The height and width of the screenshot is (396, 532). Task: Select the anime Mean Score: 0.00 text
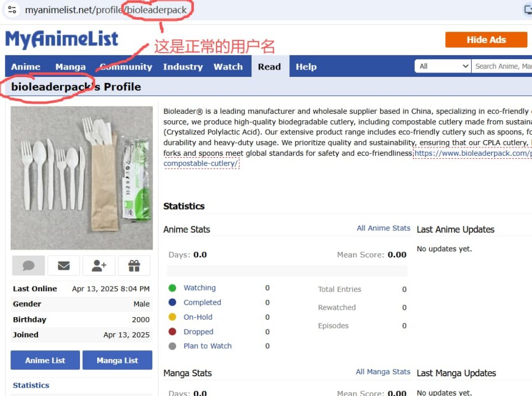(x=371, y=255)
